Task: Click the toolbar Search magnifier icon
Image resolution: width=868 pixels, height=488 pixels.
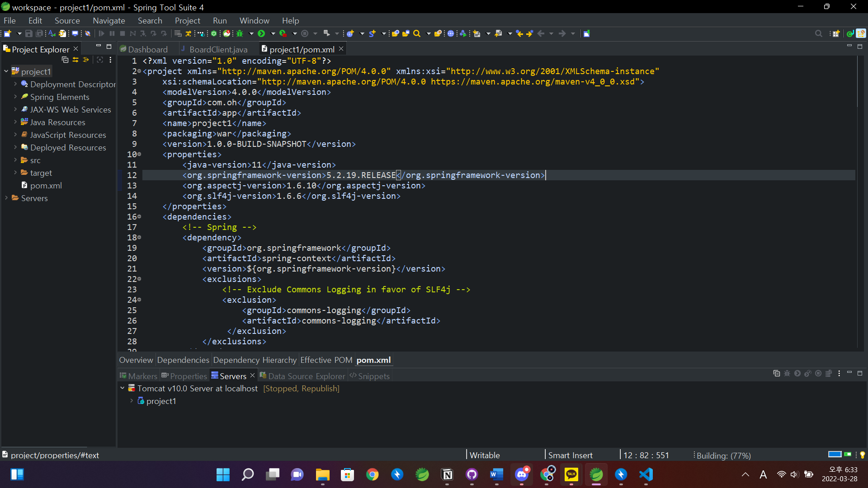Action: point(417,33)
